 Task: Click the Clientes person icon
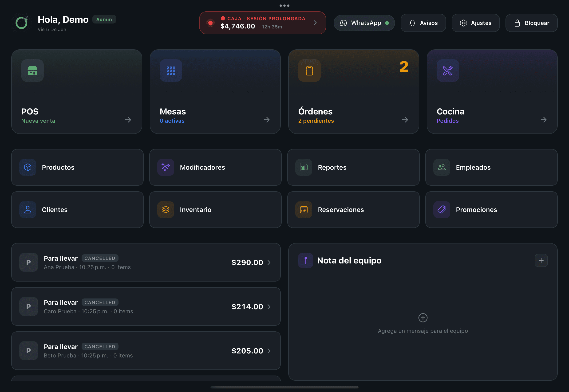28,209
